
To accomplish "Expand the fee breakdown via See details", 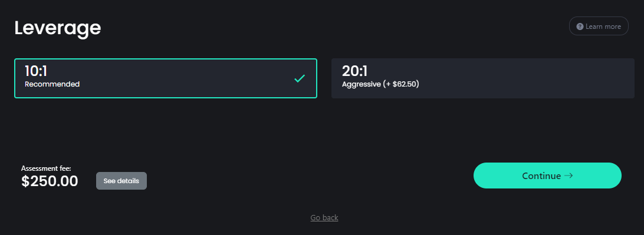I will [121, 181].
